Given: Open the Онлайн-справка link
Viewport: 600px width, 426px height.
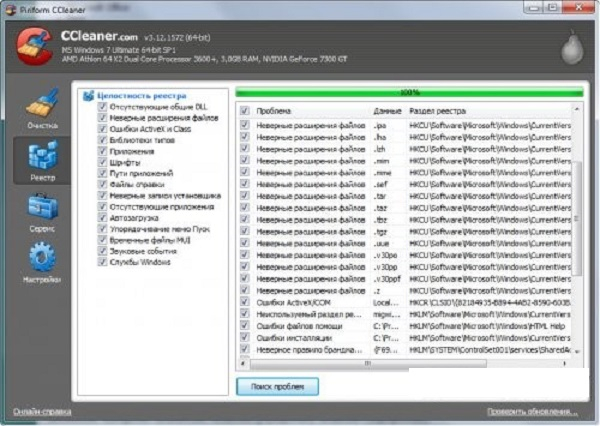Looking at the screenshot, I should pyautogui.click(x=42, y=412).
